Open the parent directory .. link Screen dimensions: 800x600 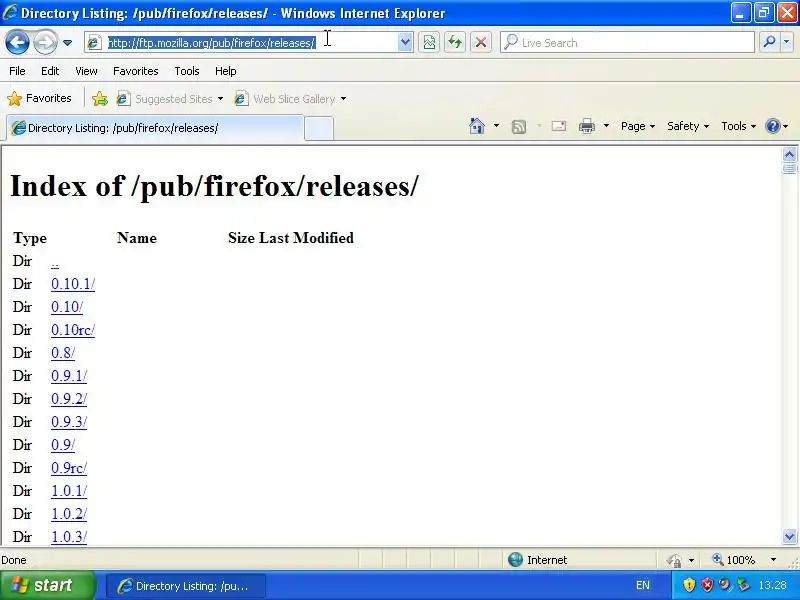point(55,263)
